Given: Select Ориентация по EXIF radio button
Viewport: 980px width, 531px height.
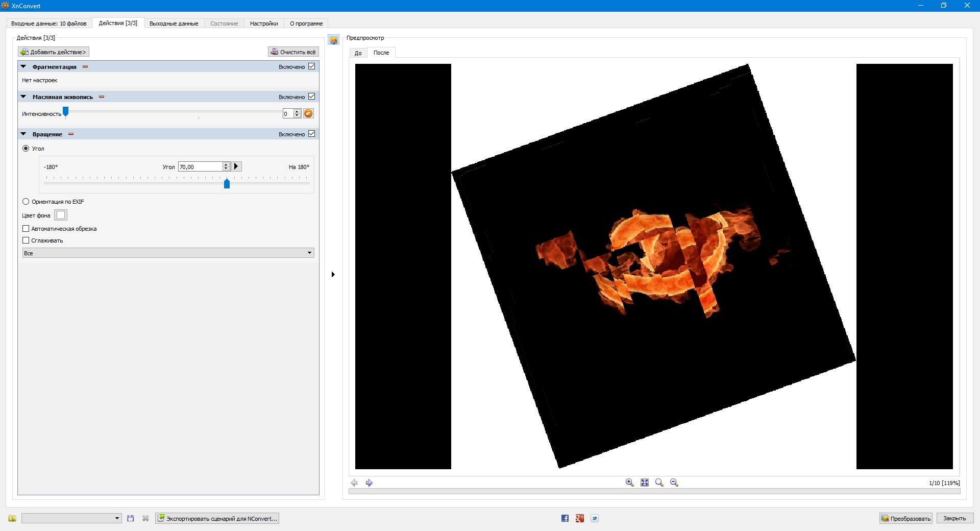Looking at the screenshot, I should (x=26, y=202).
